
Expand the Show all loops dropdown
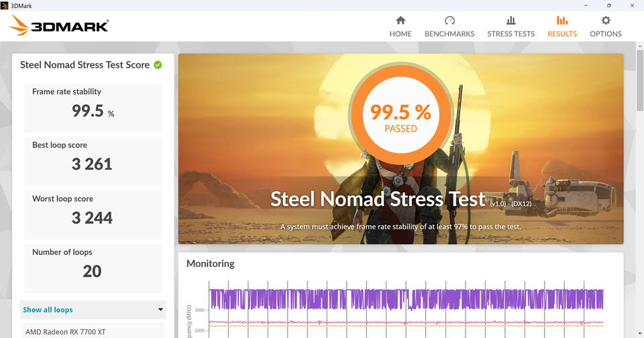[93, 310]
